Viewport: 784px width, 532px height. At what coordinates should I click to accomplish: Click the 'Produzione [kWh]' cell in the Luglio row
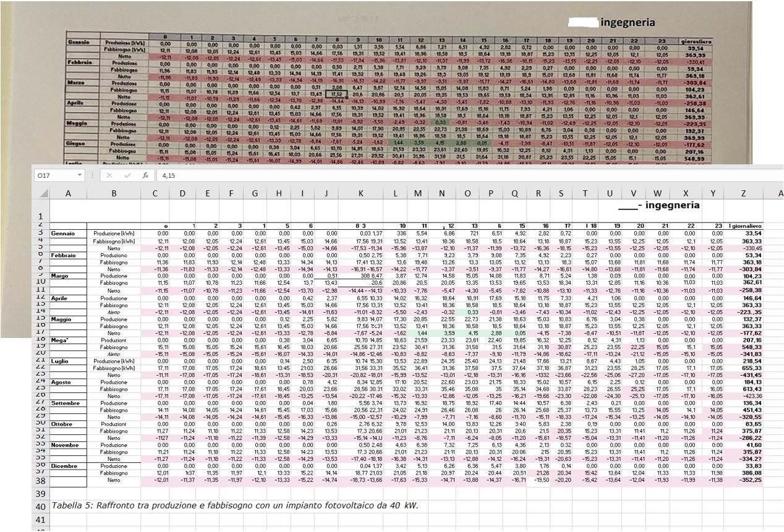pyautogui.click(x=114, y=361)
